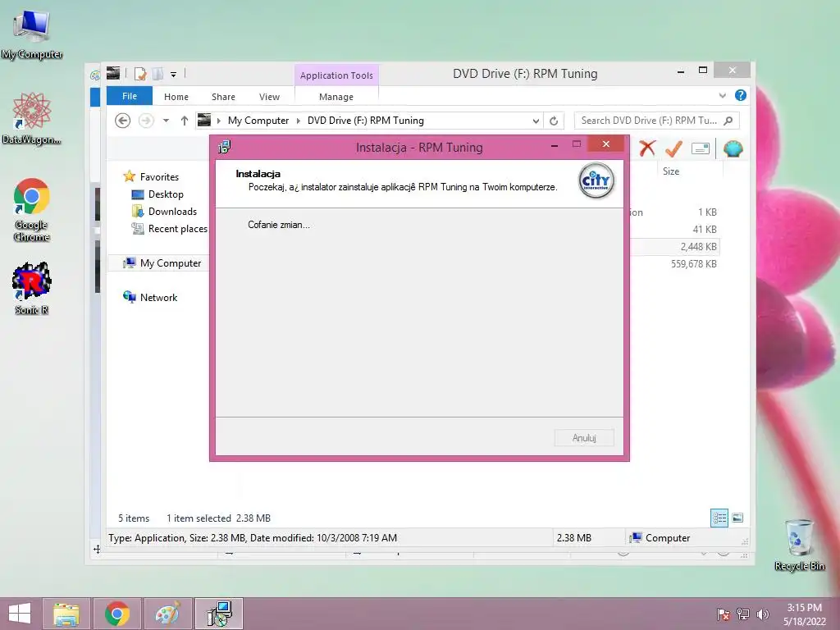The image size is (840, 630).
Task: Open the Manage ribbon tab
Action: 336,97
